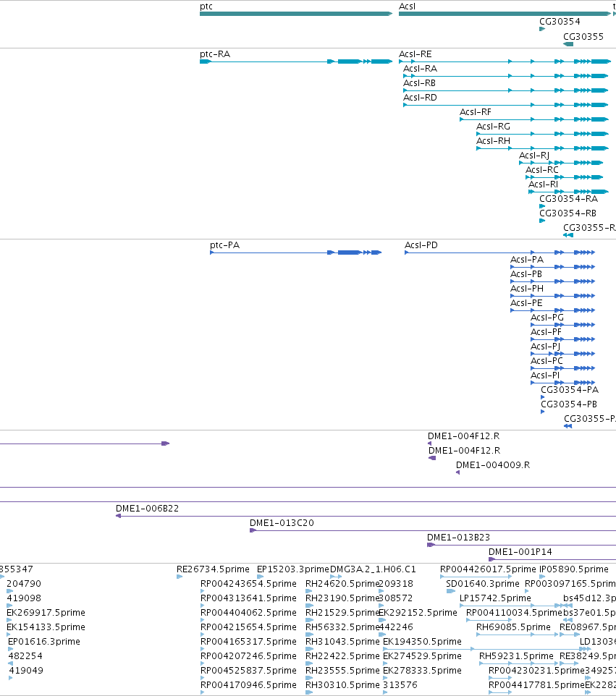Select the Acsl-PC protein label

[547, 361]
